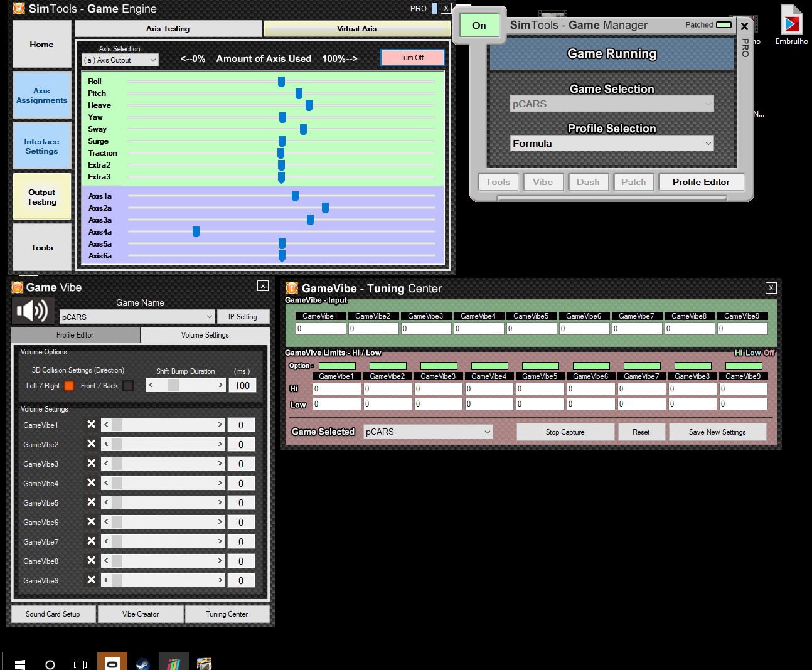Mute GameVibe6 with its X icon
The height and width of the screenshot is (670, 812).
pos(92,522)
